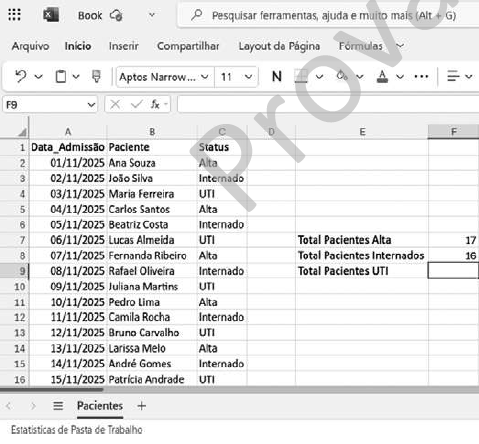Screen dimensions: 479x444
Task: Click the Undo icon
Action: [21, 77]
